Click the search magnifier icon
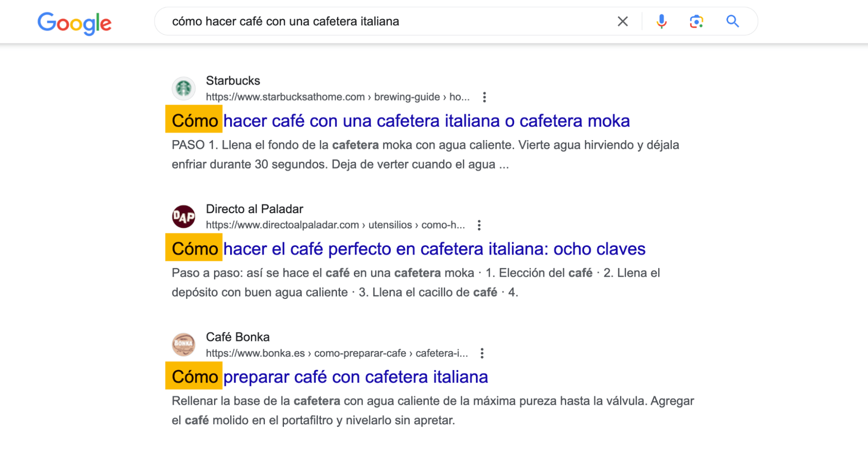The image size is (868, 452). (x=732, y=21)
